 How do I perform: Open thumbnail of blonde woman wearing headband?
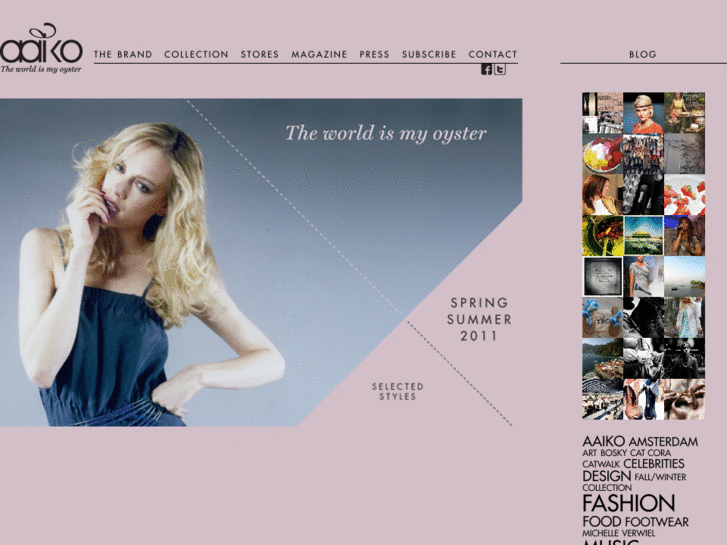pos(644,113)
